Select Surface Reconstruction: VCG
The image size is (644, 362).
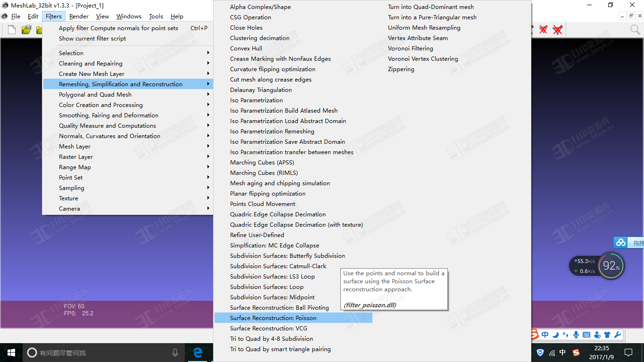pyautogui.click(x=293, y=328)
